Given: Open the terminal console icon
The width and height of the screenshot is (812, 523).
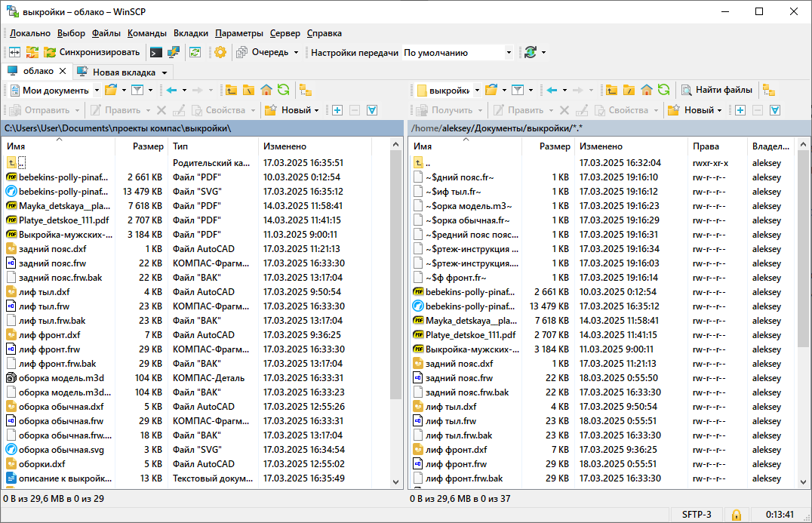Looking at the screenshot, I should click(156, 52).
